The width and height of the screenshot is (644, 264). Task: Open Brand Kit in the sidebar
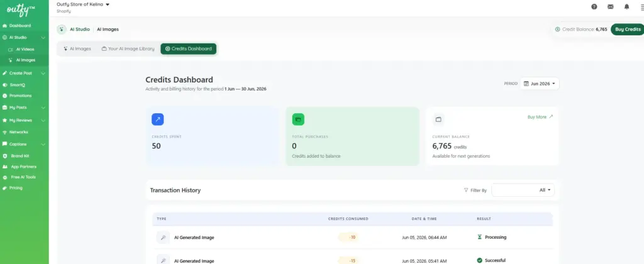pyautogui.click(x=19, y=156)
